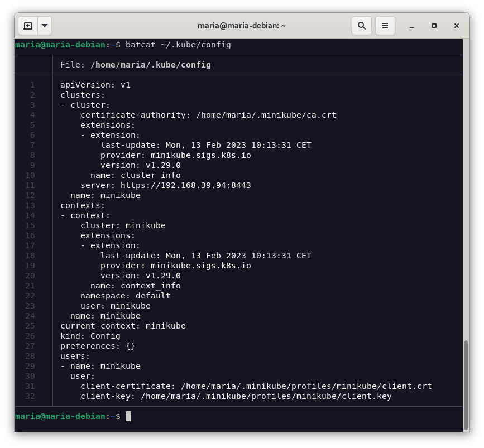This screenshot has height=448, width=484.
Task: Click the window title maria@maria-debian: ~
Action: point(242,26)
